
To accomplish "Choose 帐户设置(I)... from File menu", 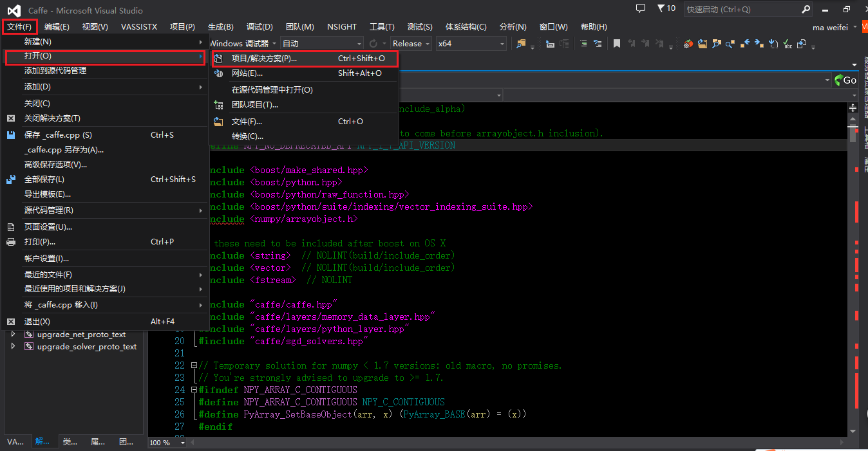I will point(105,259).
